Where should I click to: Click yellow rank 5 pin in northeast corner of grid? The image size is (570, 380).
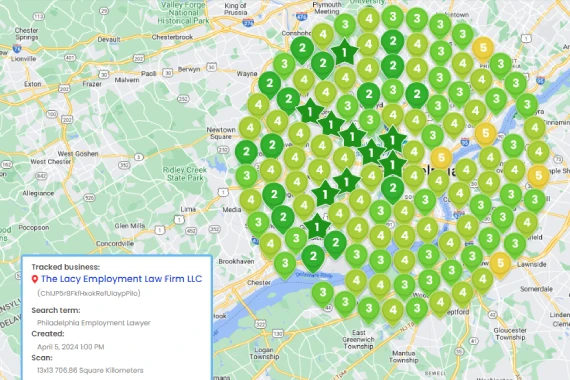(483, 49)
